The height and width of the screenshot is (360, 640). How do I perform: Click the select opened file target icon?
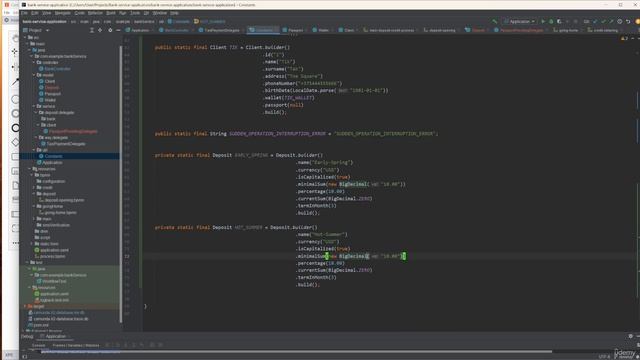coord(100,30)
